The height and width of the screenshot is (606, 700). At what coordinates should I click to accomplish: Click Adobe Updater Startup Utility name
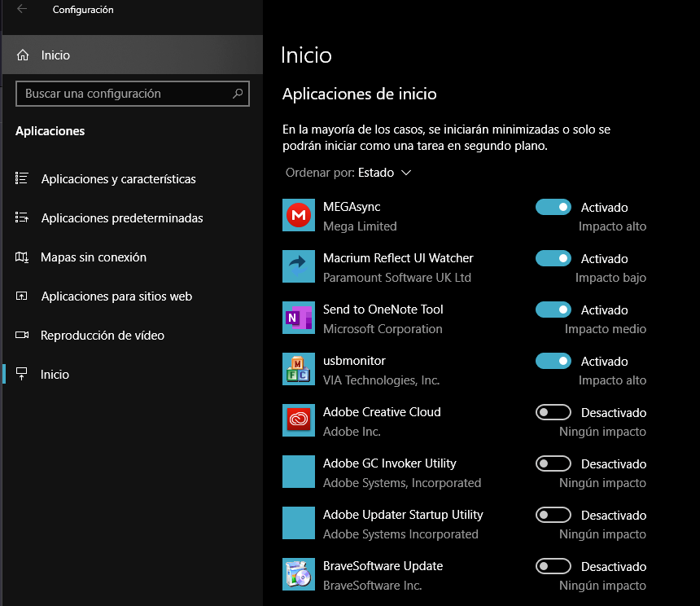point(403,515)
